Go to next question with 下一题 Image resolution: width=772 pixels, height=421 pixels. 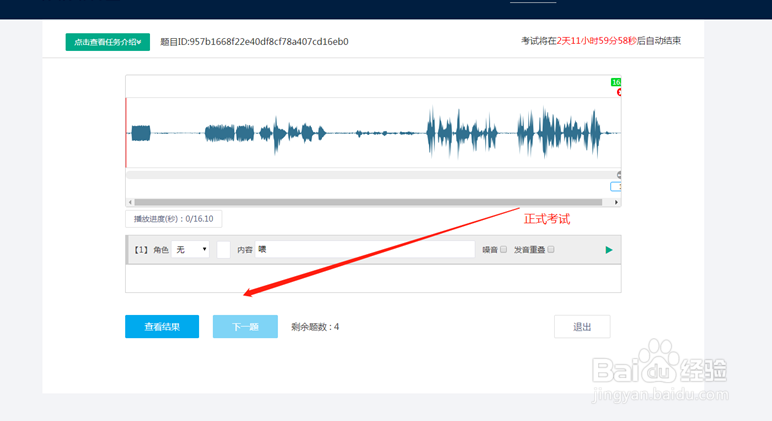(245, 326)
